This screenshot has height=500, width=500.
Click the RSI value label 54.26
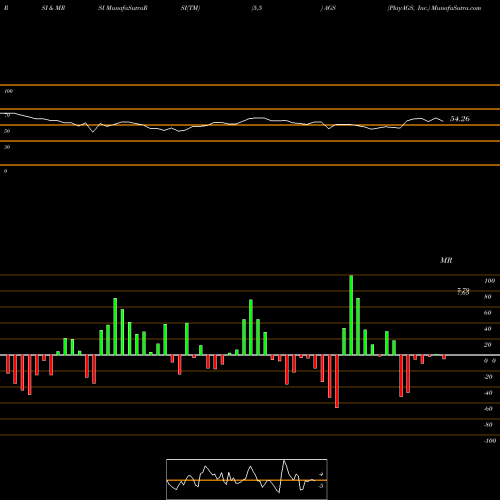(x=460, y=119)
